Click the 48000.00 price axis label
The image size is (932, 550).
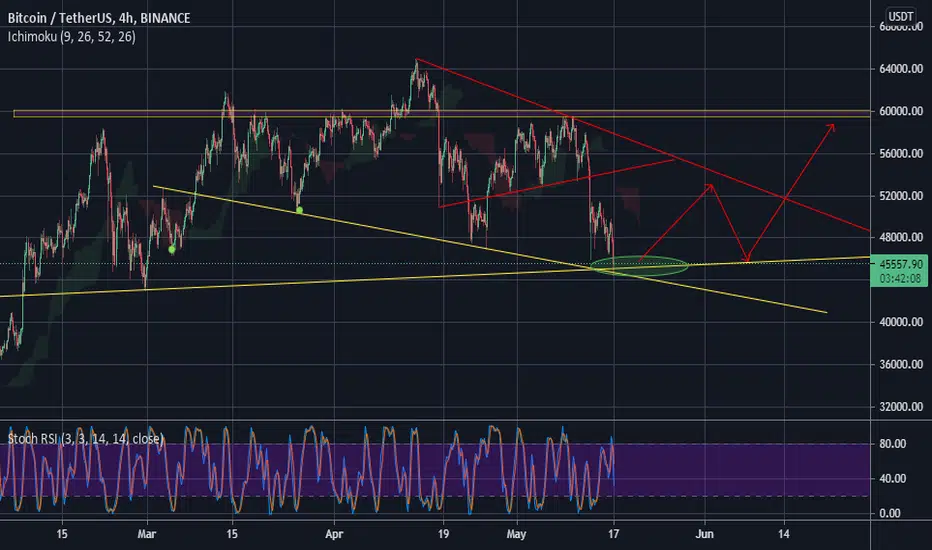click(x=901, y=237)
